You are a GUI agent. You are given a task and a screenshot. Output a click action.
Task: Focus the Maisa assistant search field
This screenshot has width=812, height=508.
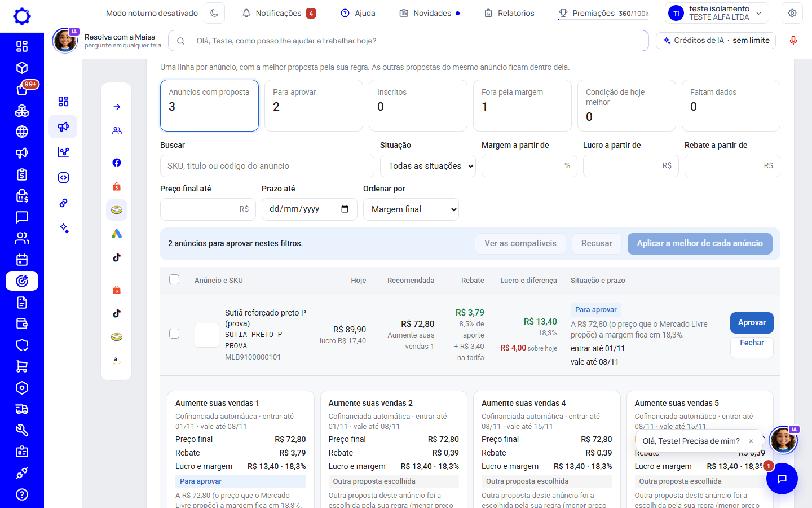coord(409,41)
